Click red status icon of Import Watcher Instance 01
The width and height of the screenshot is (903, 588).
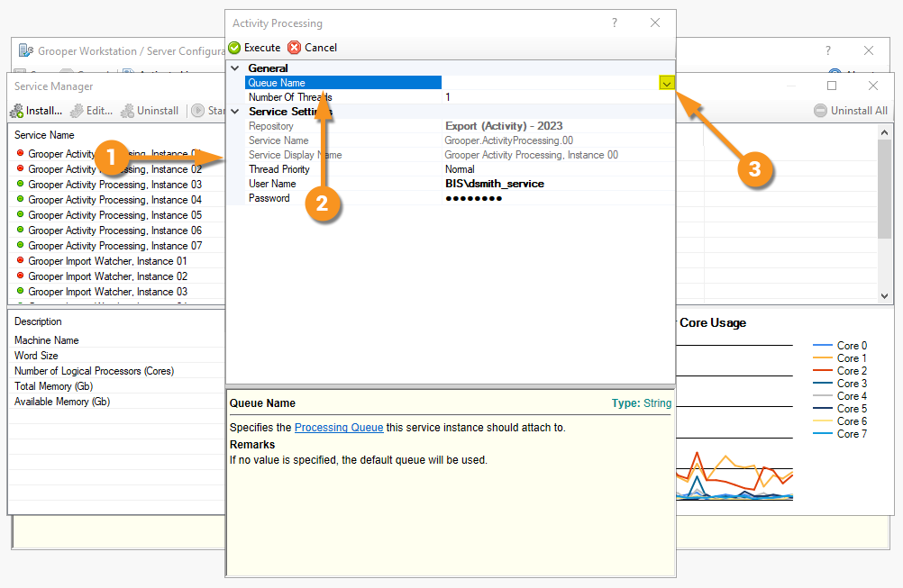20,260
